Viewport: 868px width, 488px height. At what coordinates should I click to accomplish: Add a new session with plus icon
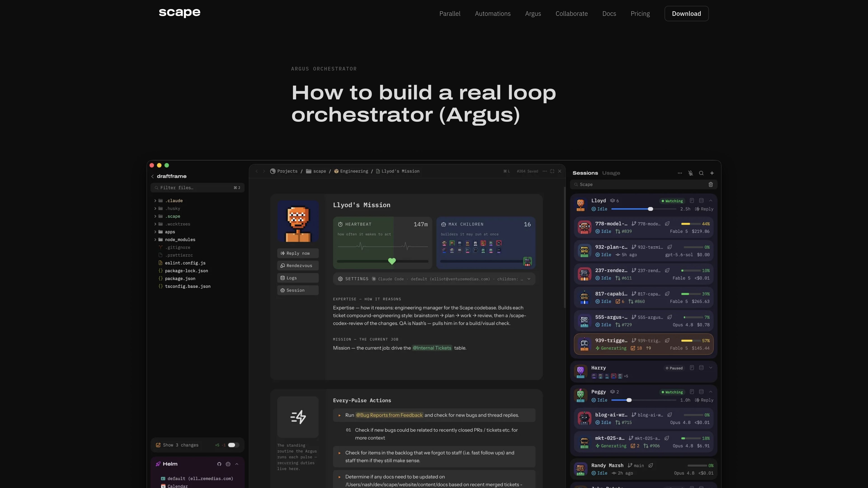(712, 173)
